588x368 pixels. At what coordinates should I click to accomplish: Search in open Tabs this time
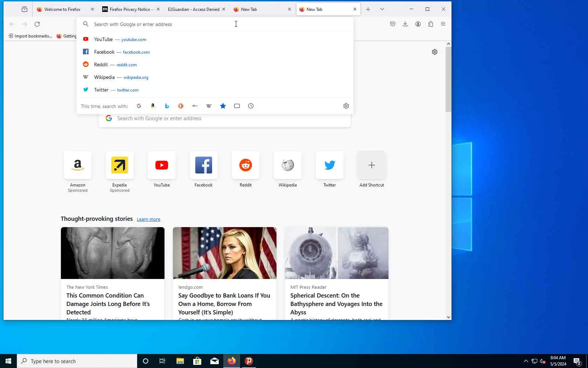click(237, 106)
